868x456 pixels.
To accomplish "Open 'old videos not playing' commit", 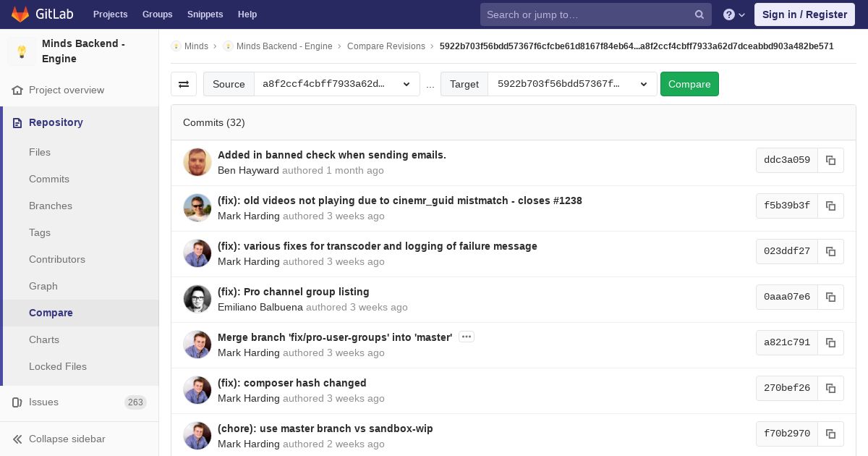I will (400, 200).
